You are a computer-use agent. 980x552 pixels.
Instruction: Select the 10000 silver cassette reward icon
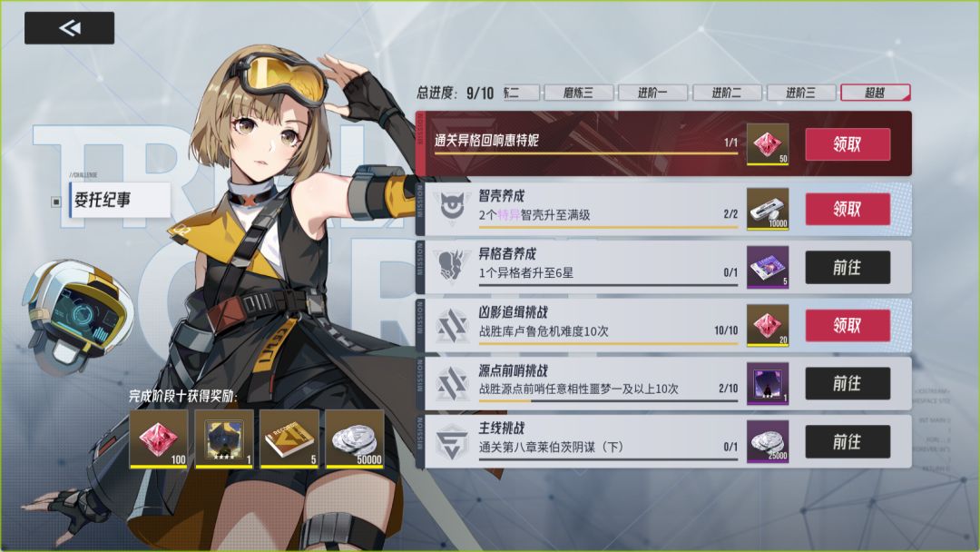click(768, 210)
